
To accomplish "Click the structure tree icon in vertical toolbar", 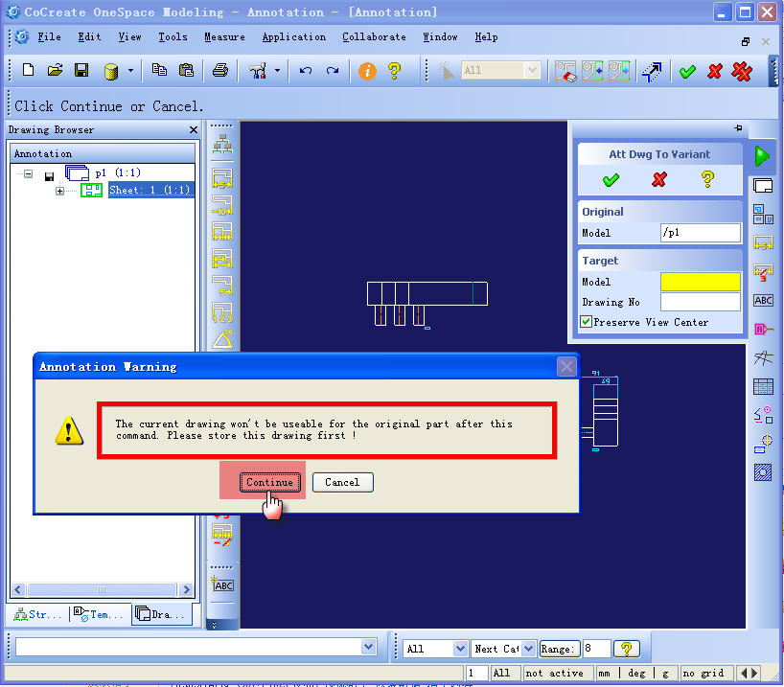I will [x=222, y=144].
